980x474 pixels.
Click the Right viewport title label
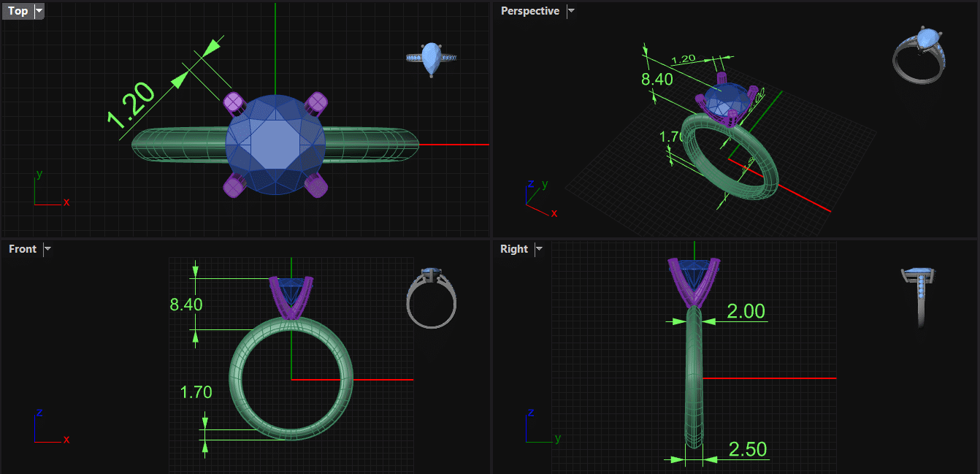click(514, 249)
